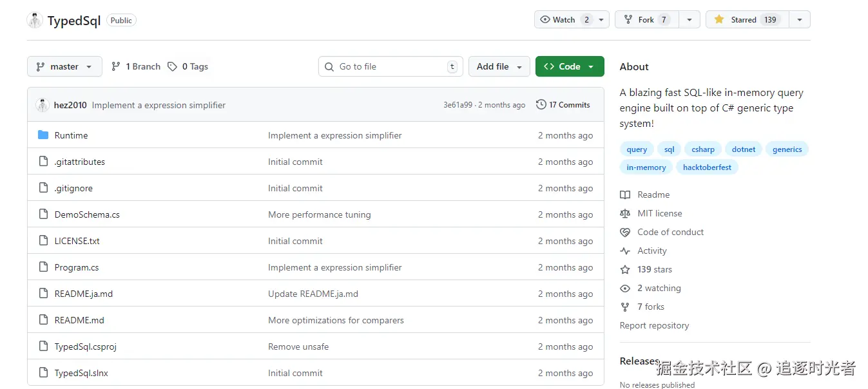Click the Runtime folder icon
Screen dimensions: 868x389
[x=43, y=135]
